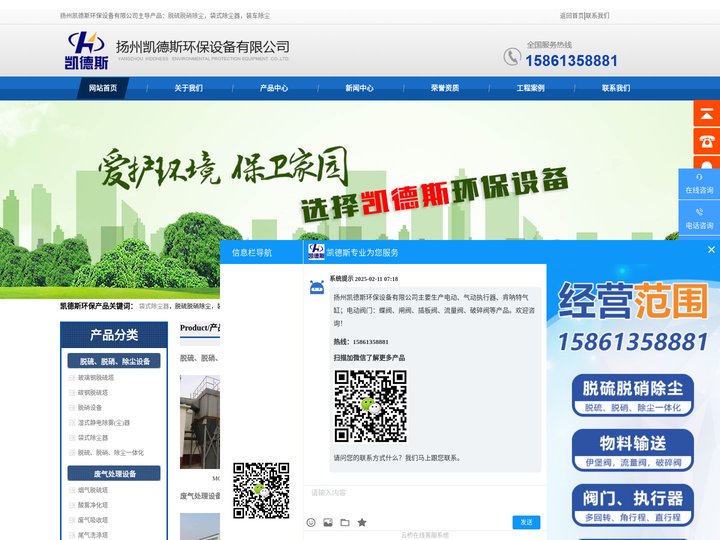The image size is (720, 540).
Task: Click the star rating icon in the chat
Action: 362,523
